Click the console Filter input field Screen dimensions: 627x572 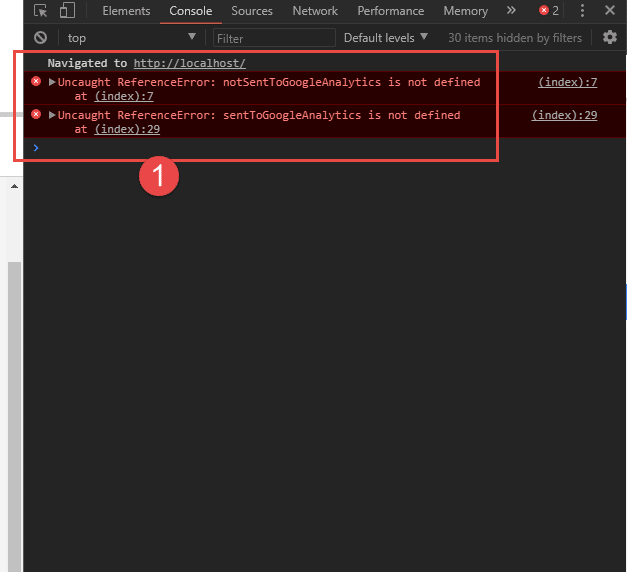tap(274, 38)
